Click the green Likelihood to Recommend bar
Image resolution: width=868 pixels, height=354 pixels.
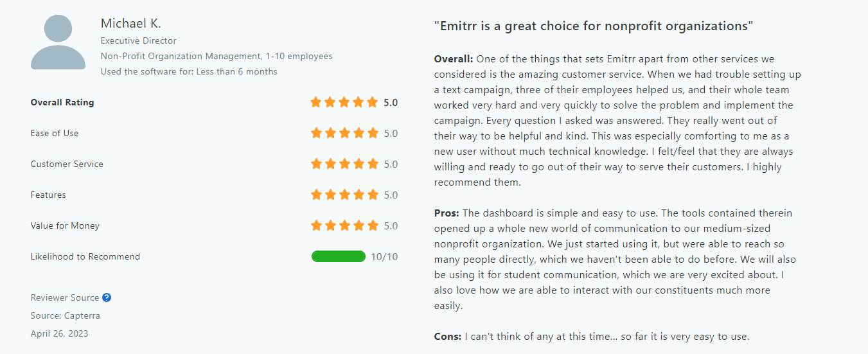[339, 256]
